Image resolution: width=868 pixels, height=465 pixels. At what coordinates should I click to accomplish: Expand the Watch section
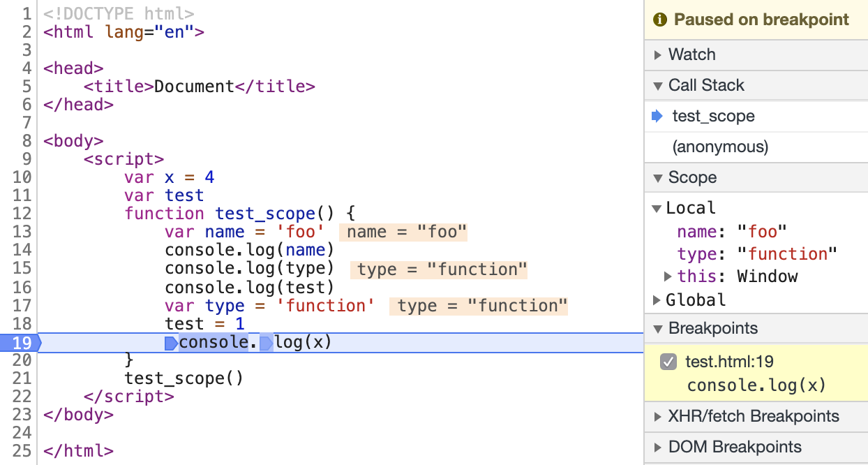[x=658, y=54]
